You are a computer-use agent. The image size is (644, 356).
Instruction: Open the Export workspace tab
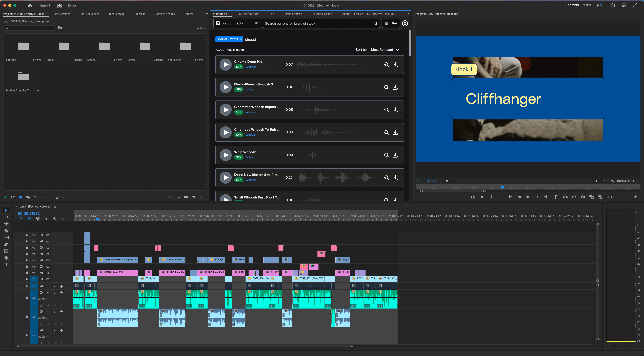[72, 5]
